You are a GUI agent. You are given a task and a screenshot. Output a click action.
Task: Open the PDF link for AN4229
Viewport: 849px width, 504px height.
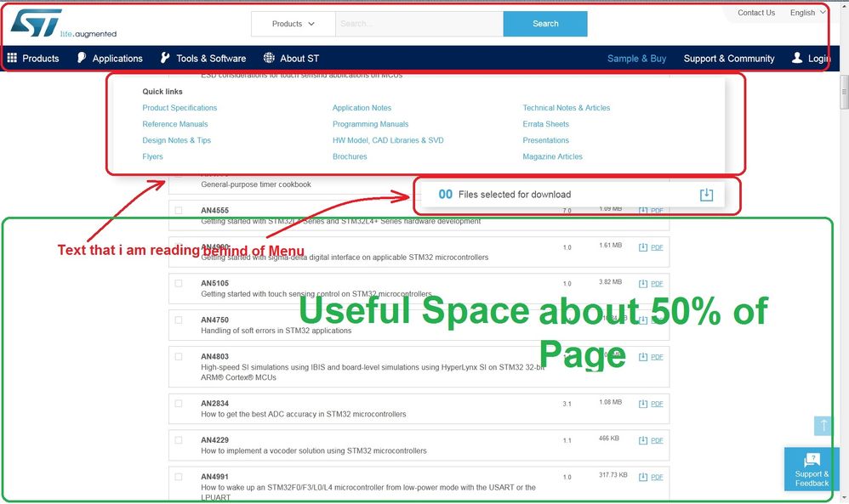coord(657,441)
